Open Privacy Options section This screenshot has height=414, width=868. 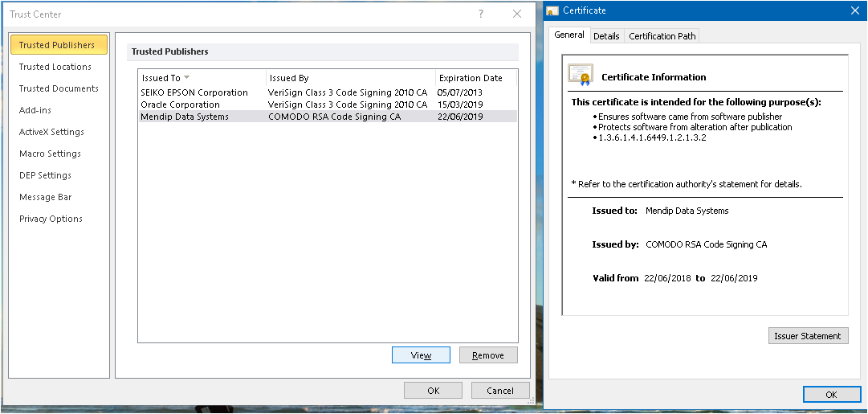[x=51, y=219]
